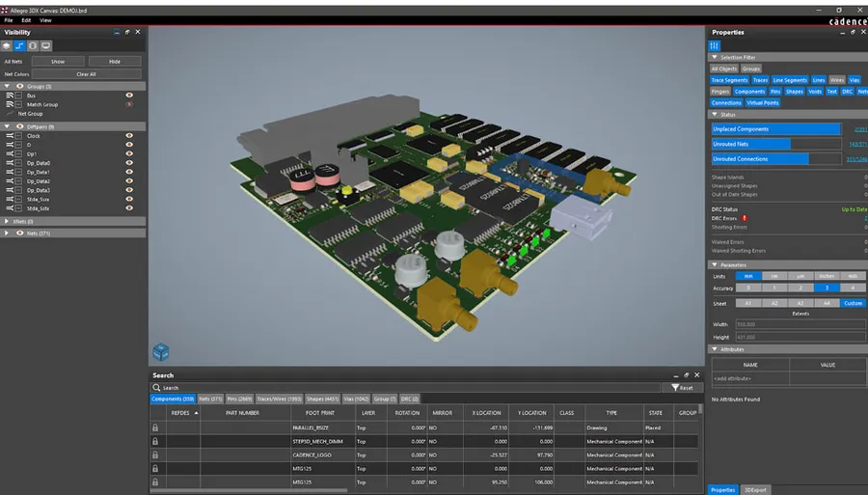Click the add attribute name cell
The image size is (868, 495).
[750, 378]
